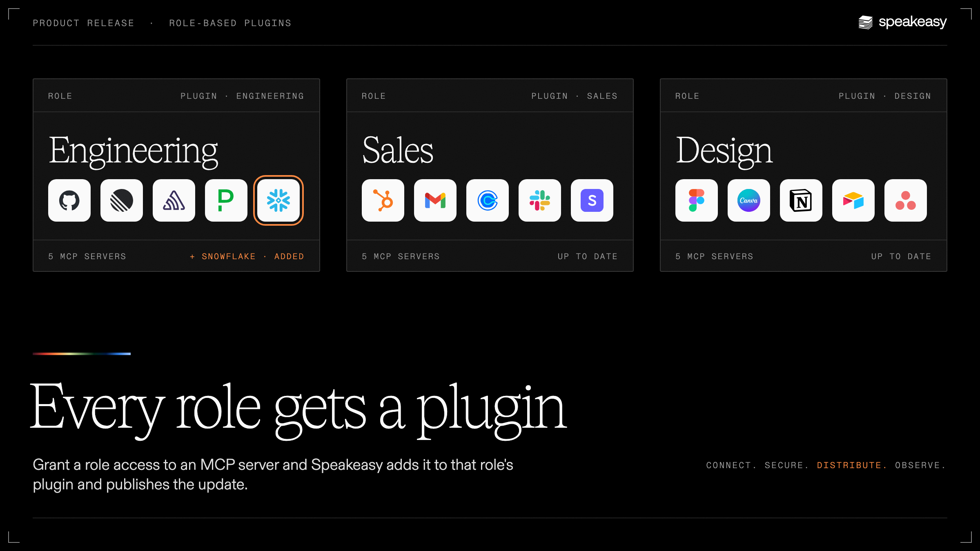The height and width of the screenshot is (551, 980).
Task: Click the 'Grant a role access' description
Action: coord(273,475)
